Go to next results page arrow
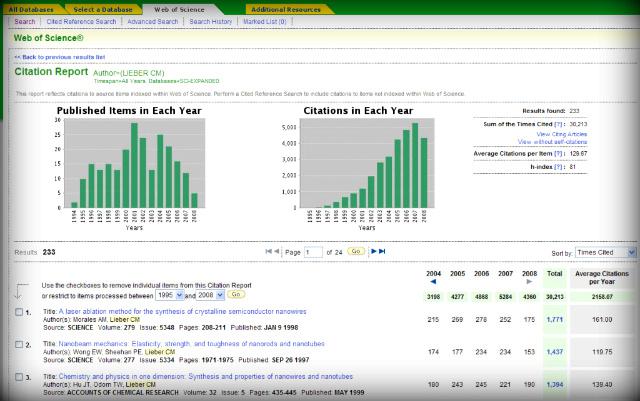Image resolution: width=640 pixels, height=401 pixels. pos(373,252)
